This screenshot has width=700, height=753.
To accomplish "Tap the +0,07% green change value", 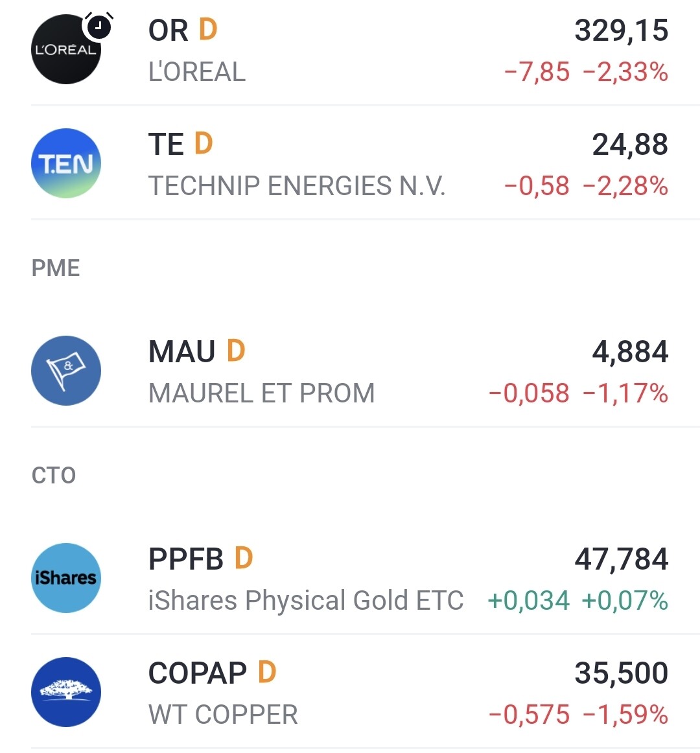I will (625, 600).
